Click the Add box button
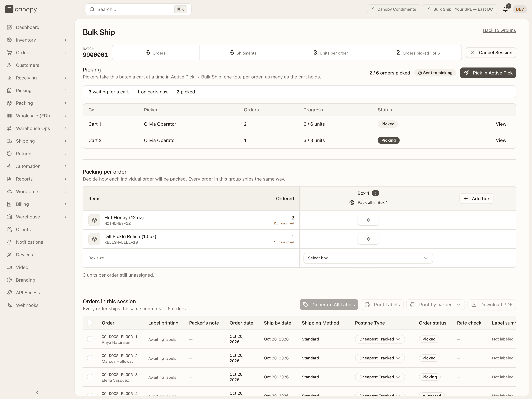This screenshot has height=399, width=532. (476, 199)
